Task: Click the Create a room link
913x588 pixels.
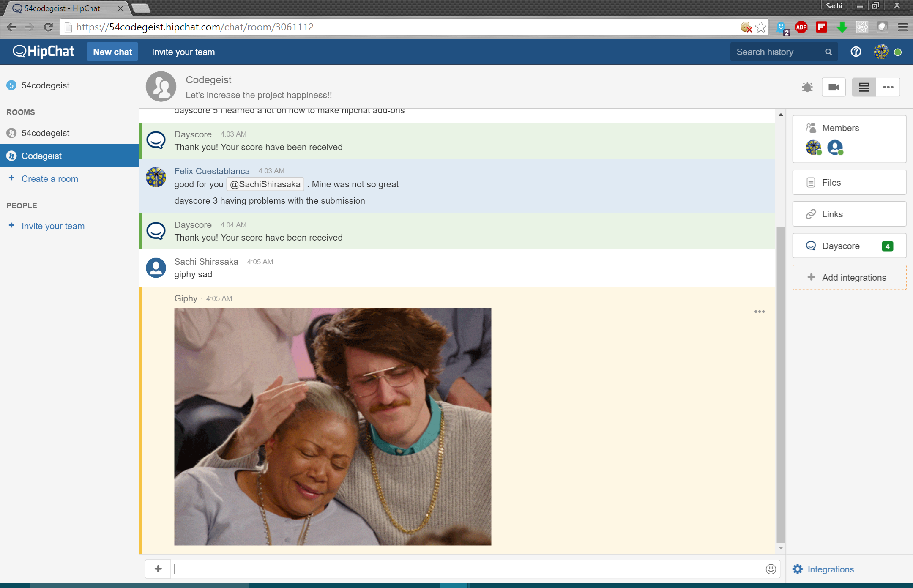Action: (49, 179)
